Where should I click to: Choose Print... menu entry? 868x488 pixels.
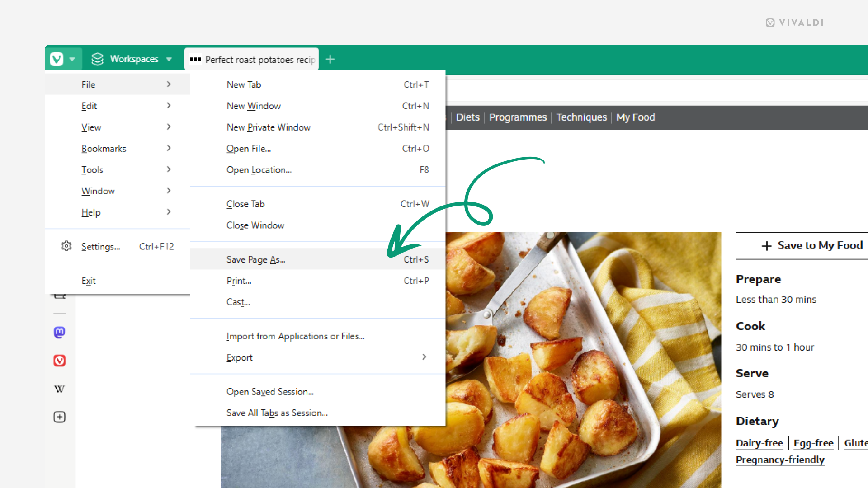click(x=318, y=281)
